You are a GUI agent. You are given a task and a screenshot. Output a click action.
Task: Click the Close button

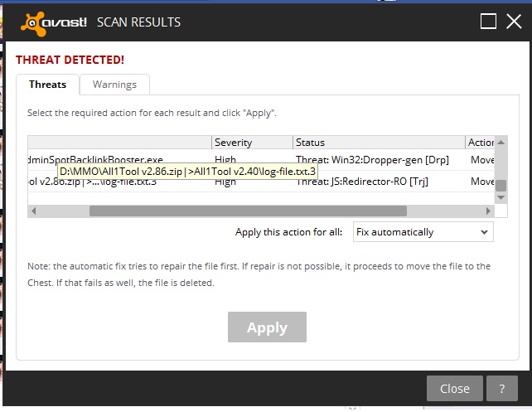pyautogui.click(x=454, y=388)
